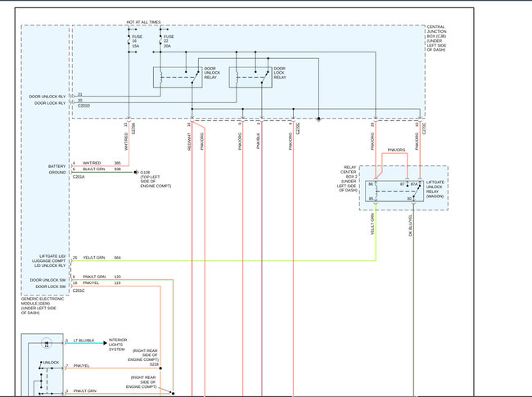Select the LIFTGATE LID/LUGGAGE COMPT LID UNLOCK RLY label
Screen dimensions: 532x397
[49, 261]
